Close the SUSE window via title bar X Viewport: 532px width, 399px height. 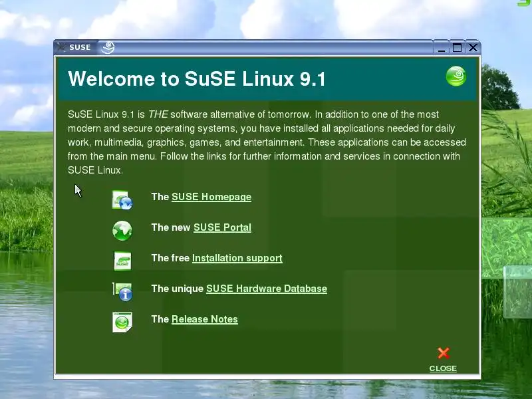coord(473,48)
